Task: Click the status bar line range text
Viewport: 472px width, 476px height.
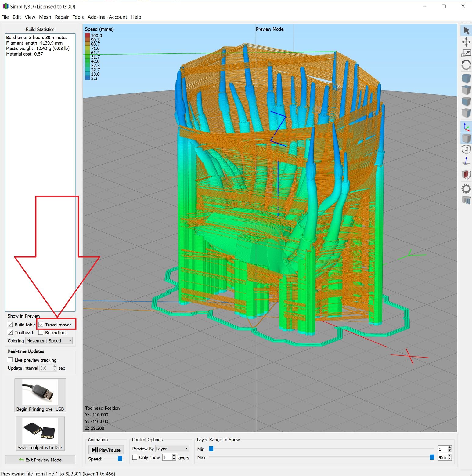Action: [x=58, y=474]
